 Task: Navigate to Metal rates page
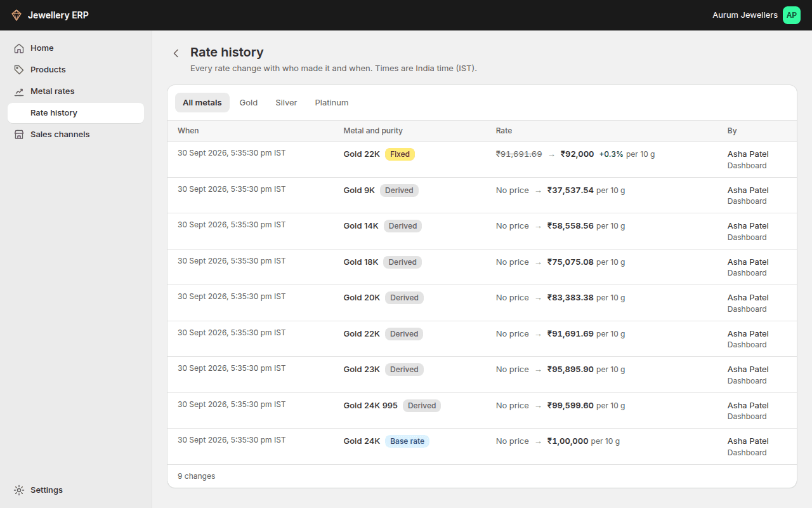pos(76,91)
